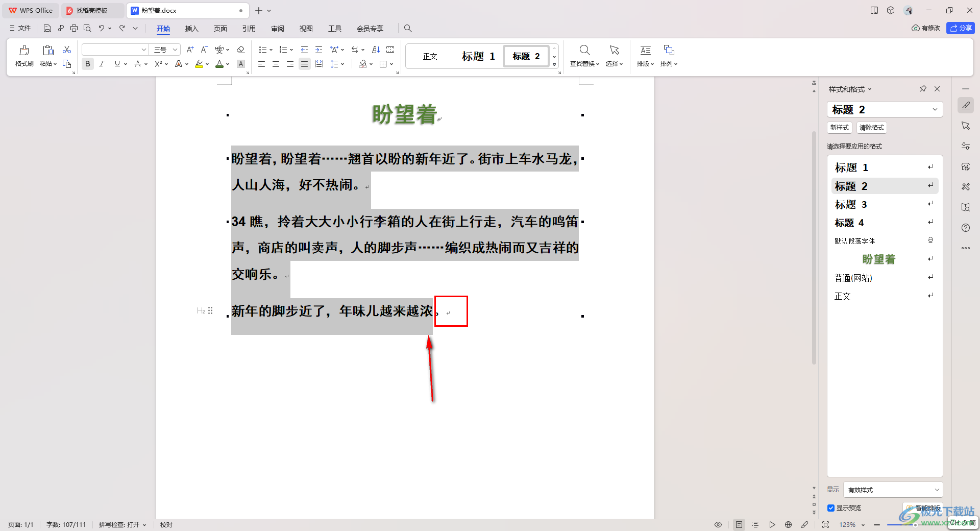Click the 新样式 button
The width and height of the screenshot is (980, 531).
coord(839,128)
